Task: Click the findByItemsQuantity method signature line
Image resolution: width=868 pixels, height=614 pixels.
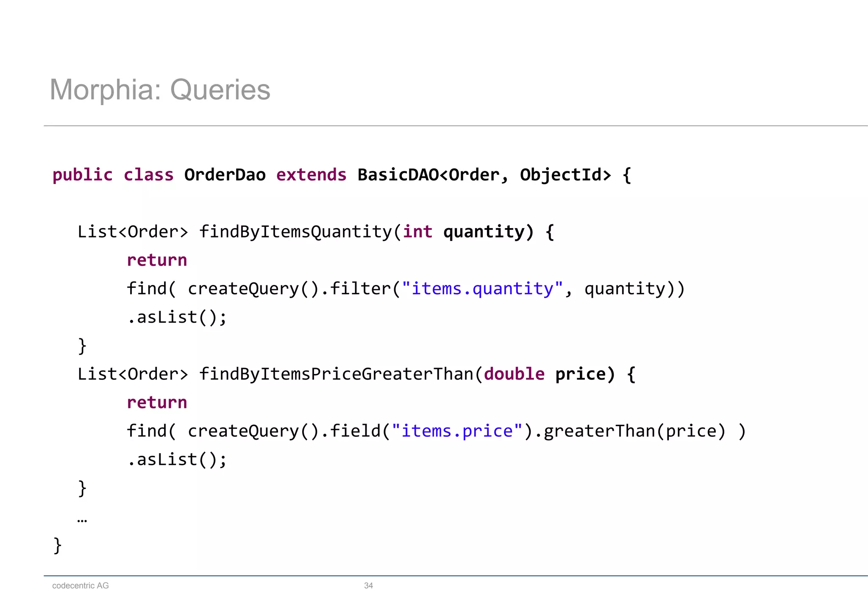Action: pyautogui.click(x=316, y=232)
